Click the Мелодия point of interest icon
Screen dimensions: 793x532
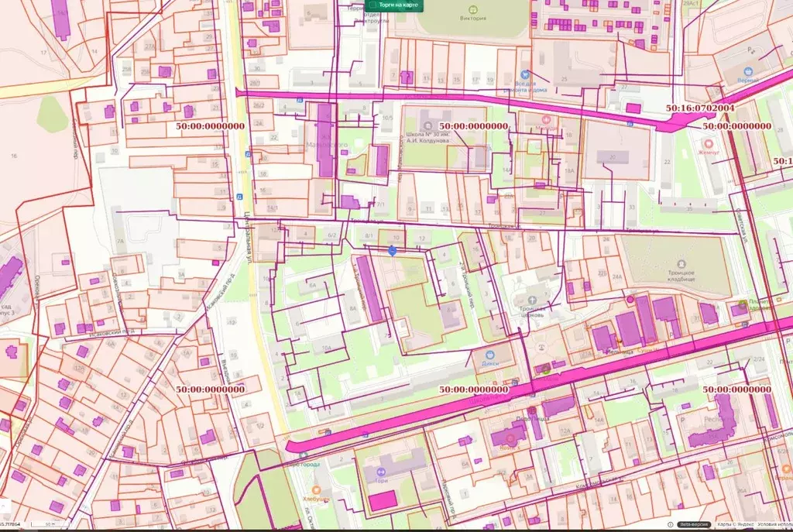pyautogui.click(x=546, y=118)
